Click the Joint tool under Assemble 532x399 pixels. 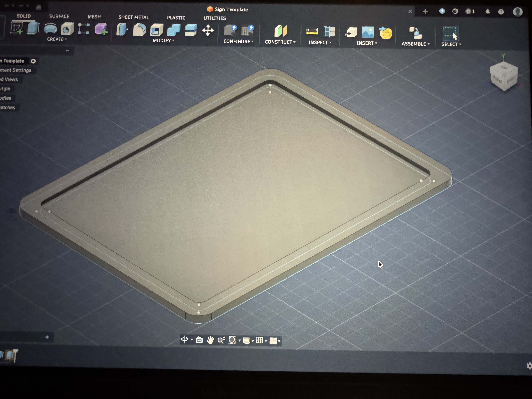click(x=416, y=33)
